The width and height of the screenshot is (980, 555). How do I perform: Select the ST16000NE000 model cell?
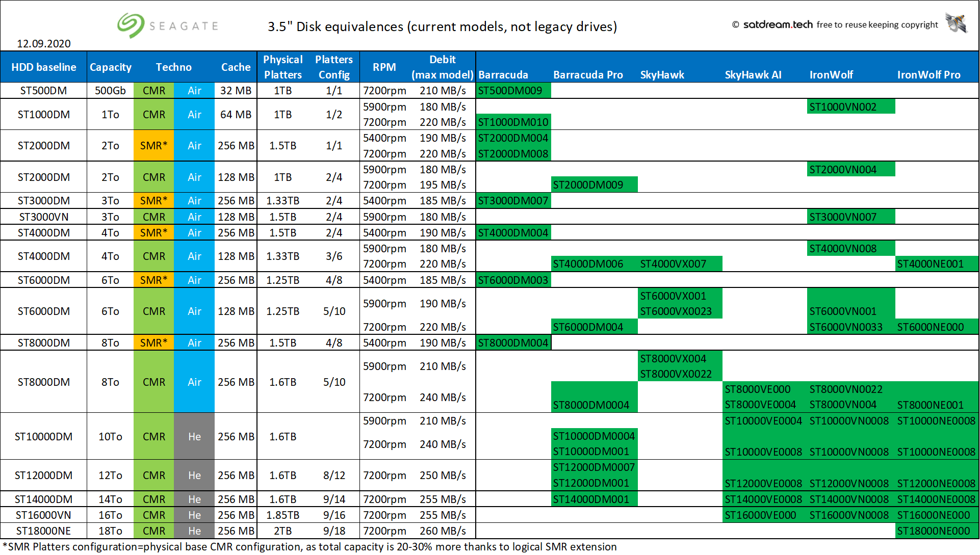[x=937, y=515]
